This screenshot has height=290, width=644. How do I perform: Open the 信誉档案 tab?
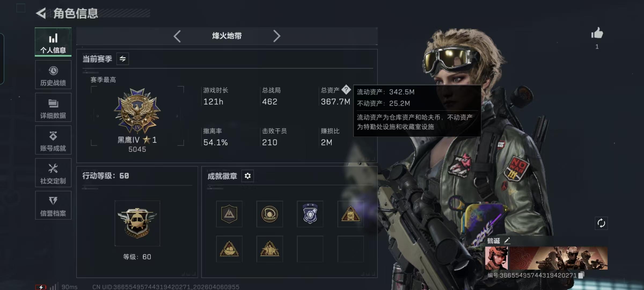53,205
